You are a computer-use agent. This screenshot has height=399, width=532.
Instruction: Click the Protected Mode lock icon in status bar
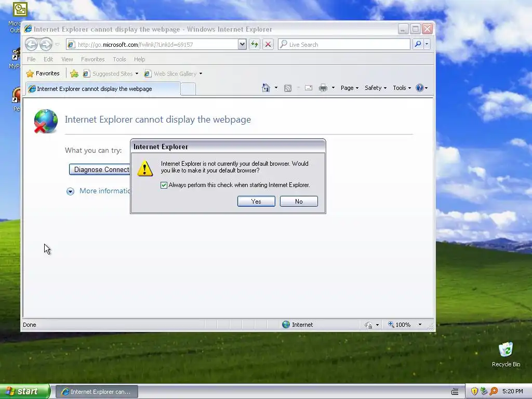click(x=369, y=325)
